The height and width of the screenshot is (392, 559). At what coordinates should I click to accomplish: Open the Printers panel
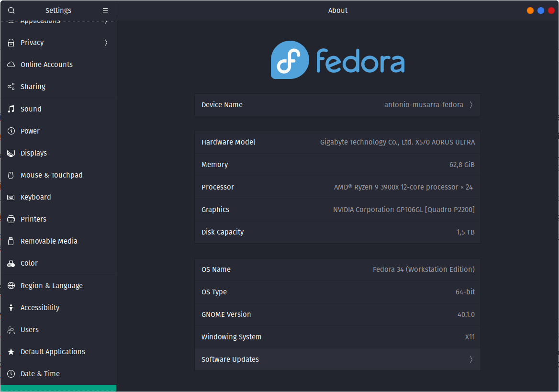[58, 219]
